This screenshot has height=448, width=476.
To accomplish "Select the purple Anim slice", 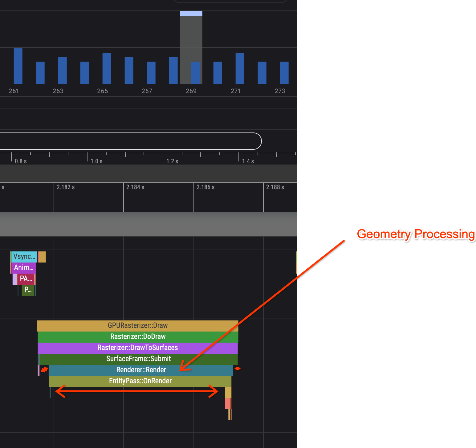I will tap(24, 267).
